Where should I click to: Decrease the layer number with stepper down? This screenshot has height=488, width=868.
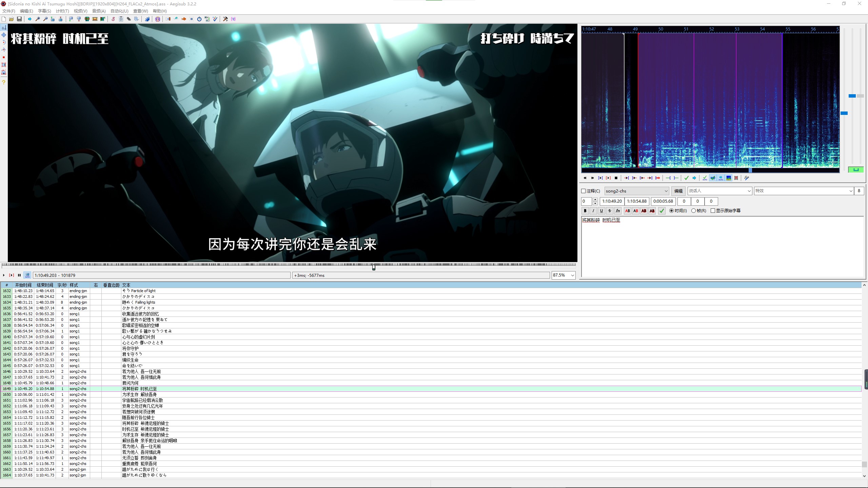click(595, 203)
